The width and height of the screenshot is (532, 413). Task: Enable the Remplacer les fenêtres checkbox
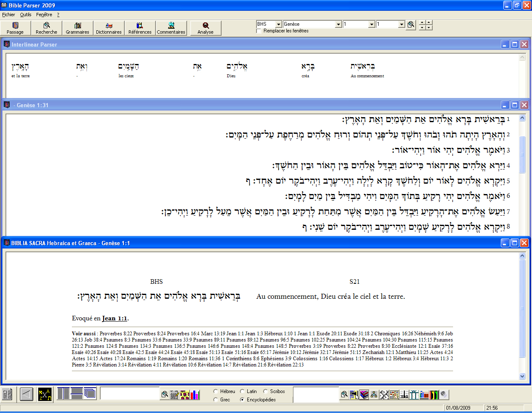tap(259, 31)
